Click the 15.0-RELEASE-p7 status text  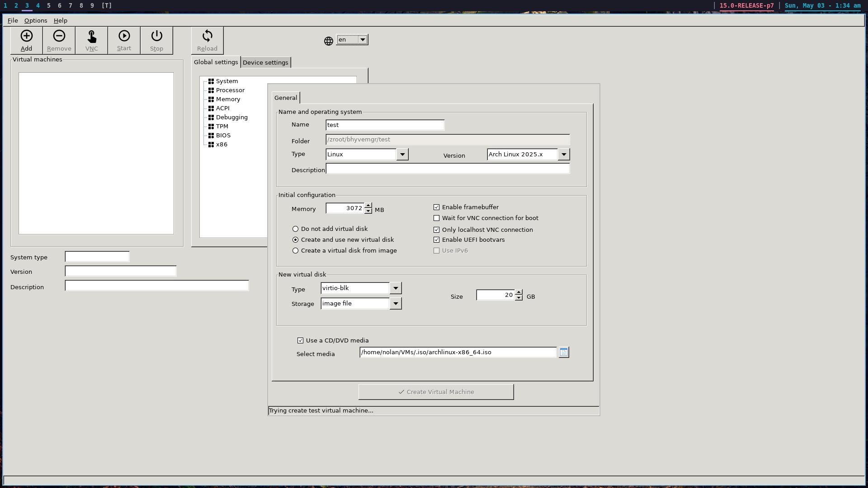click(x=746, y=6)
